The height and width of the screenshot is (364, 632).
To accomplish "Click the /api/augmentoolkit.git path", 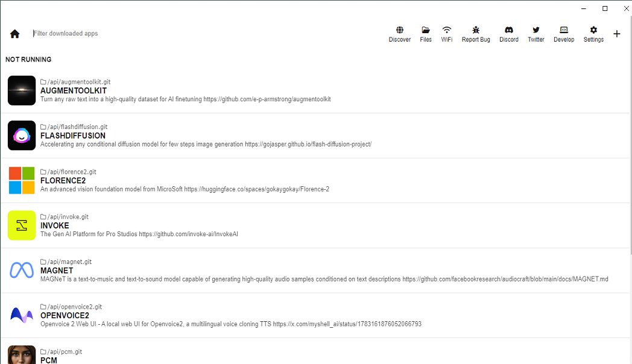I will pyautogui.click(x=79, y=82).
